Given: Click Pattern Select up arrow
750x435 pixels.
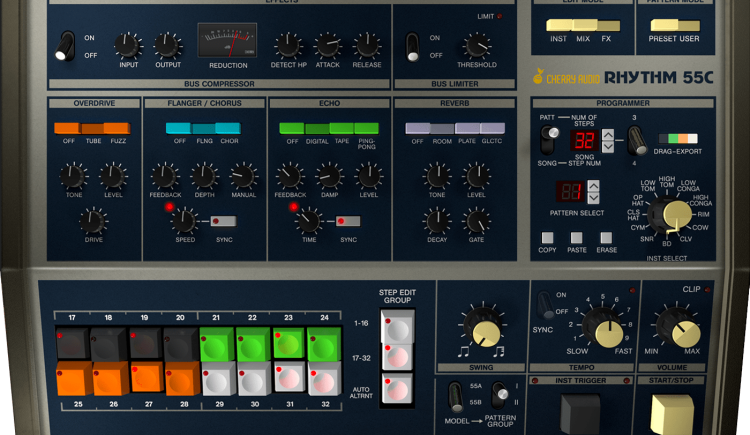Looking at the screenshot, I should [593, 186].
